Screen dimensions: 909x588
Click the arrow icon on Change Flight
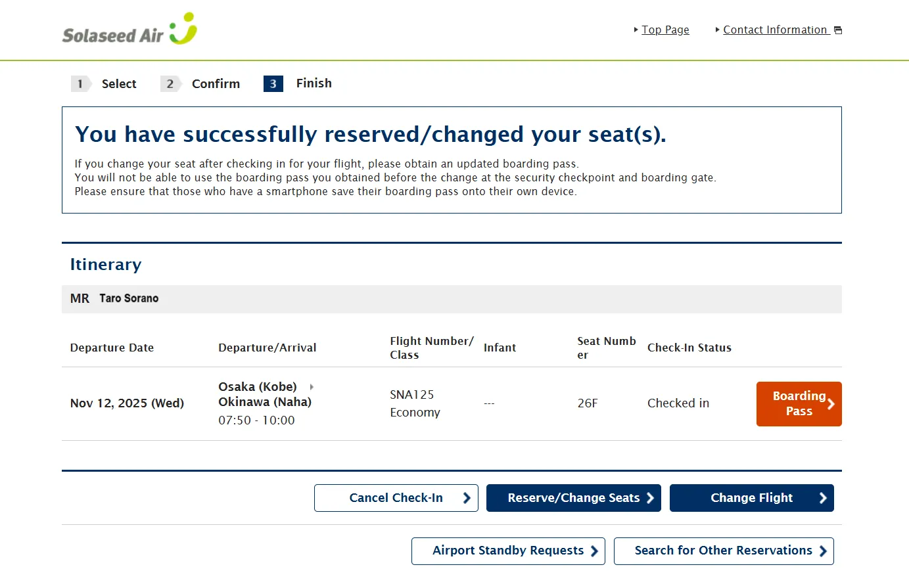[823, 498]
